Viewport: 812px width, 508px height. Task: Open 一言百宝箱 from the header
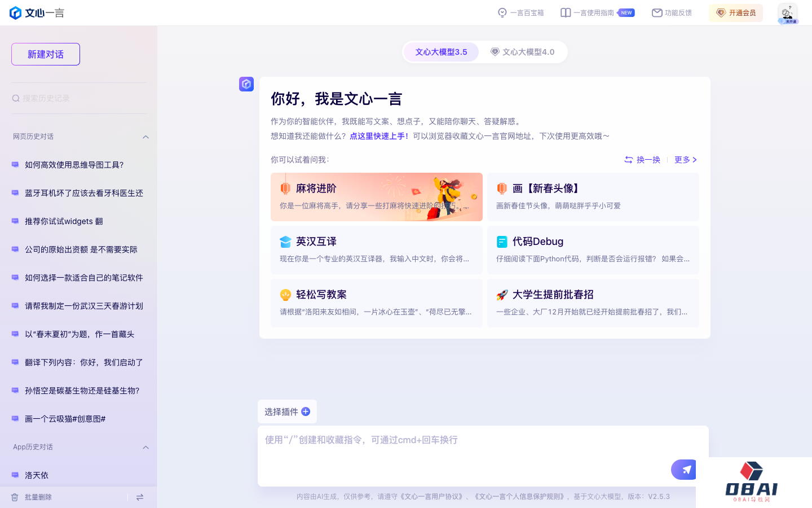tap(520, 12)
